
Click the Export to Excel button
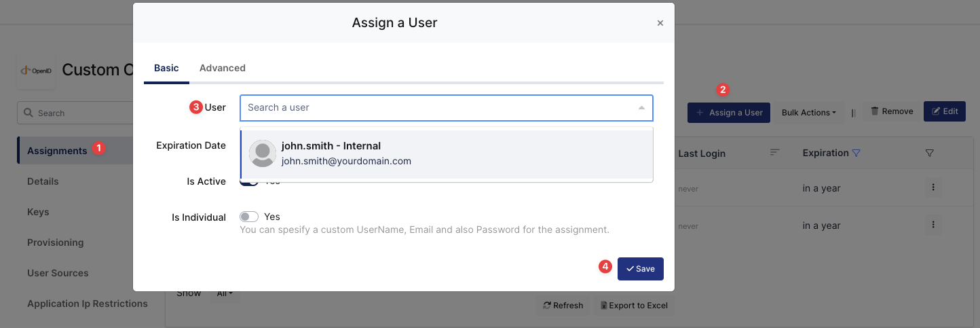pyautogui.click(x=634, y=306)
